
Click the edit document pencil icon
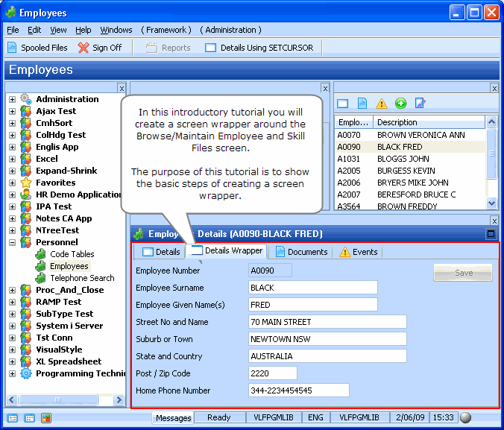420,104
